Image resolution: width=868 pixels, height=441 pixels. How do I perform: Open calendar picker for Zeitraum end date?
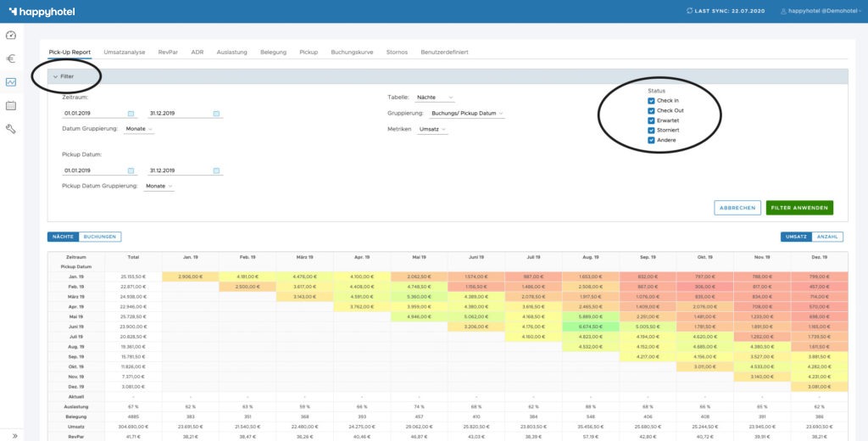(x=216, y=114)
